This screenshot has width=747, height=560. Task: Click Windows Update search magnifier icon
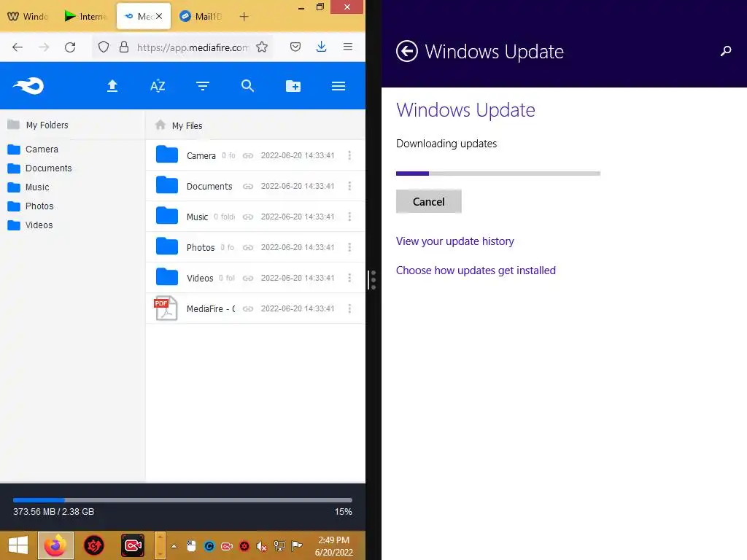pyautogui.click(x=726, y=51)
